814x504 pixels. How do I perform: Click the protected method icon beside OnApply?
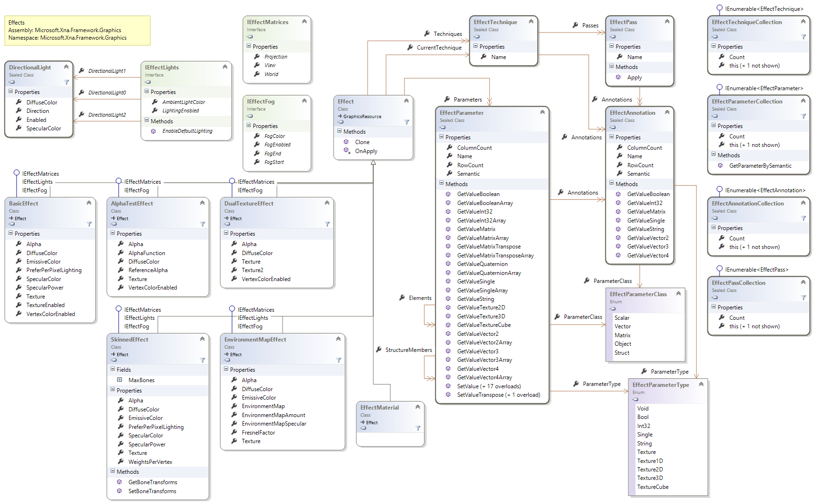(346, 151)
